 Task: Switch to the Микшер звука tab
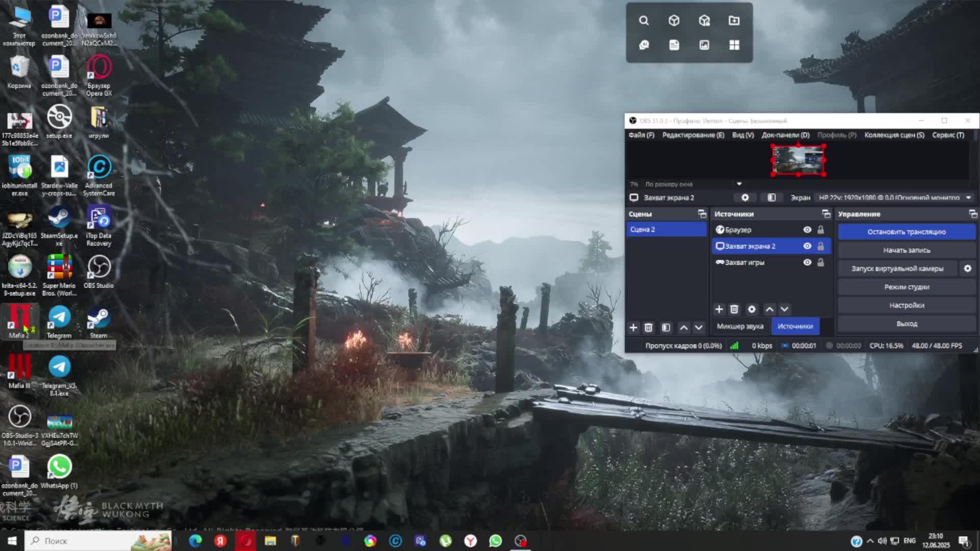(740, 327)
